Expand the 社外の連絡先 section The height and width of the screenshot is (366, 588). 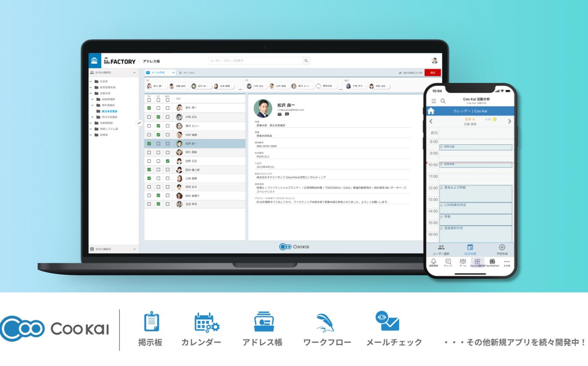point(134,249)
